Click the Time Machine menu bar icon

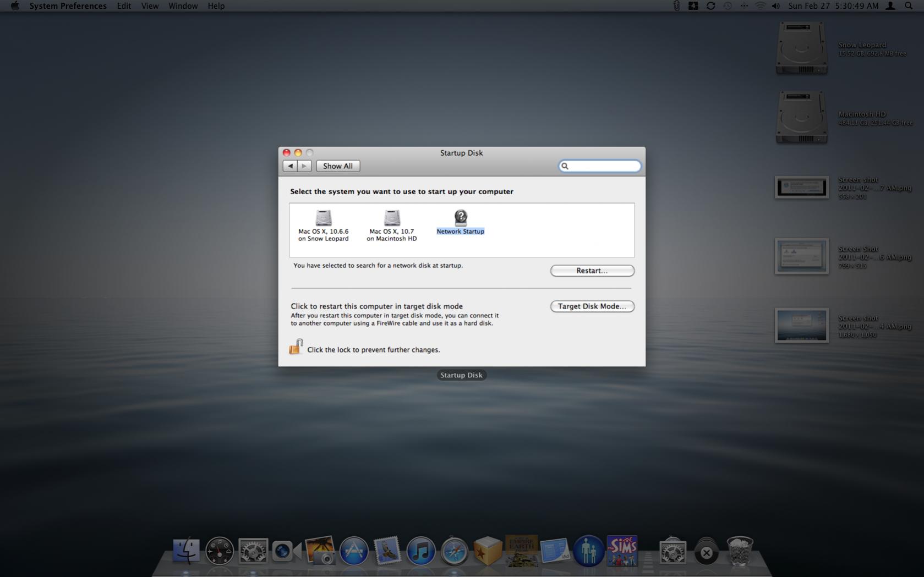[x=728, y=6]
